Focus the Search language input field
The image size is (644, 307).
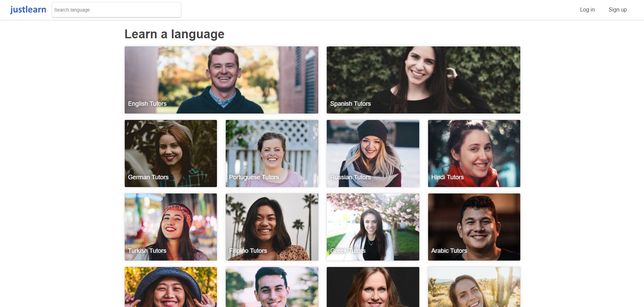click(116, 10)
